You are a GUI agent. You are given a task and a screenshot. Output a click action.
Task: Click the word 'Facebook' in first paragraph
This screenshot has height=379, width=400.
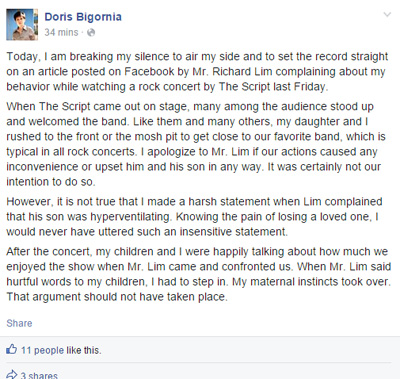[x=149, y=72]
